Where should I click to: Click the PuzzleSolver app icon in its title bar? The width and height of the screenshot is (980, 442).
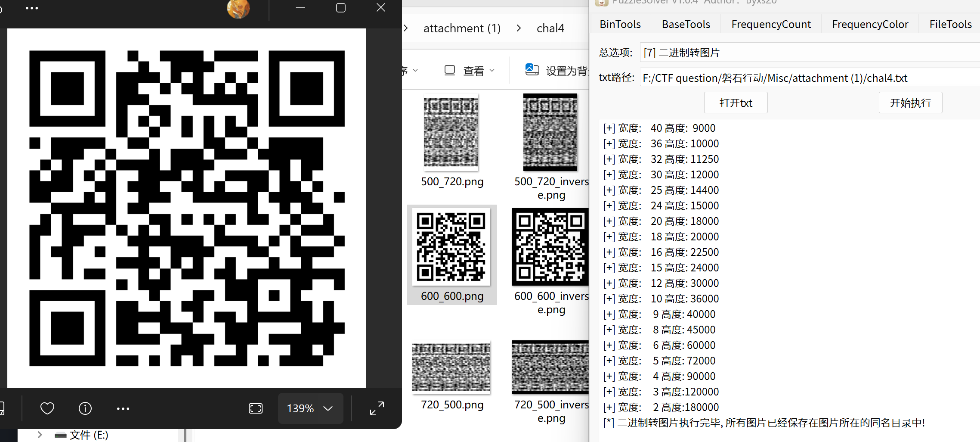click(601, 2)
